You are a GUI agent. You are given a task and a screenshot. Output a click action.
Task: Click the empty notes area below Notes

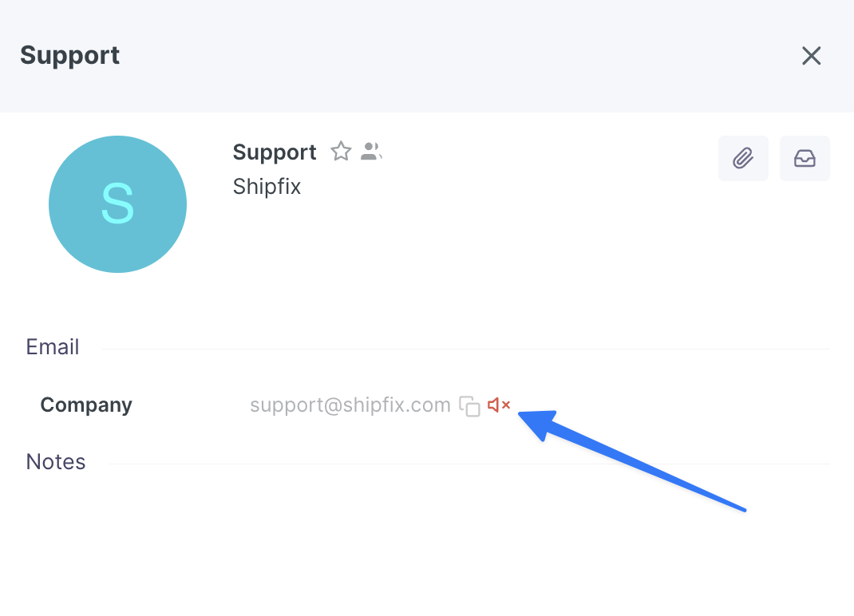click(x=427, y=535)
